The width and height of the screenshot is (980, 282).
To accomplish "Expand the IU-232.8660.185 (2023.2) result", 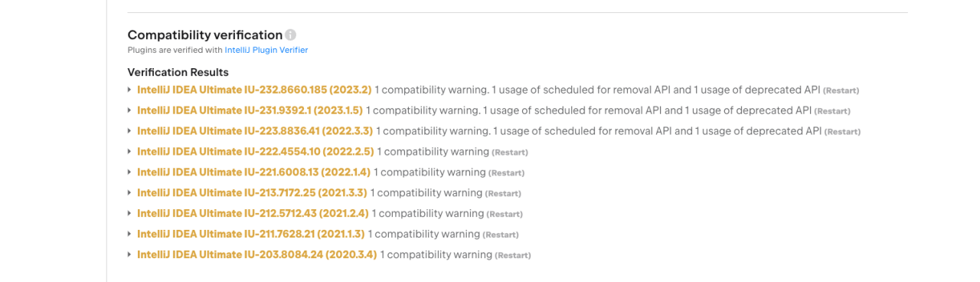I will [x=129, y=90].
